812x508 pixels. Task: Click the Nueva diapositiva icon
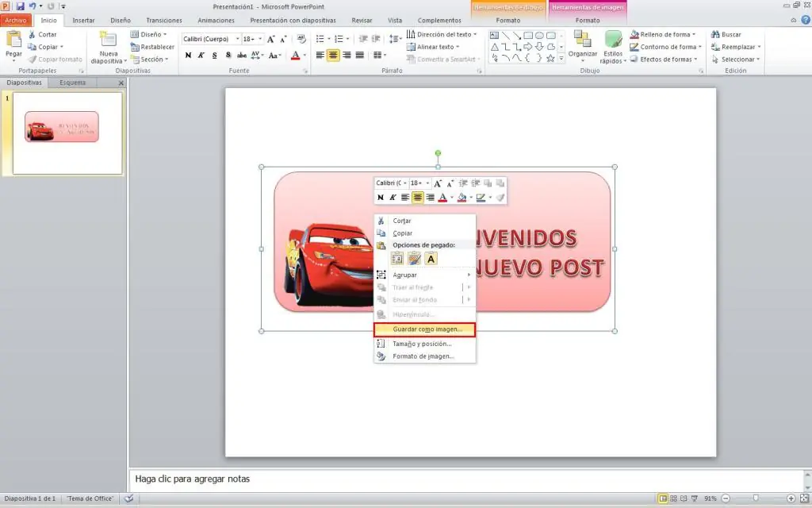pos(108,40)
